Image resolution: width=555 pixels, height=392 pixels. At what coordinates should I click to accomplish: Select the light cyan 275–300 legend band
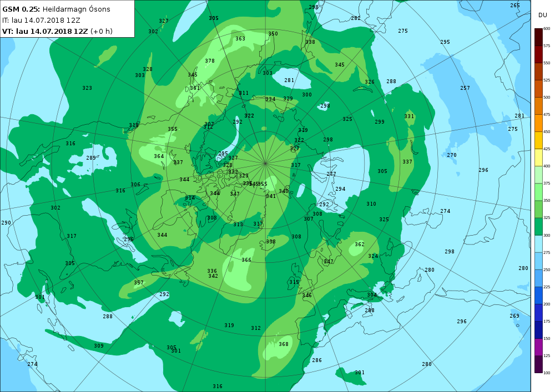[x=538, y=244]
